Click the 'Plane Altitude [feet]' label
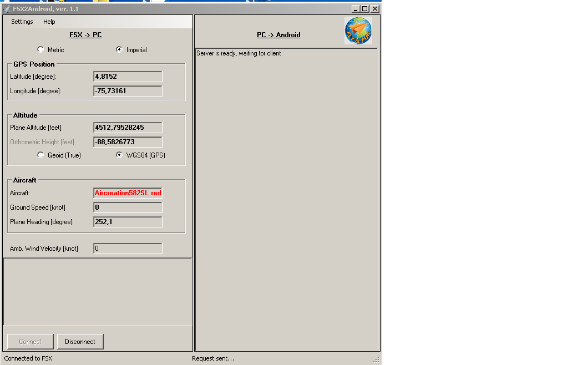The image size is (588, 365). pyautogui.click(x=36, y=128)
